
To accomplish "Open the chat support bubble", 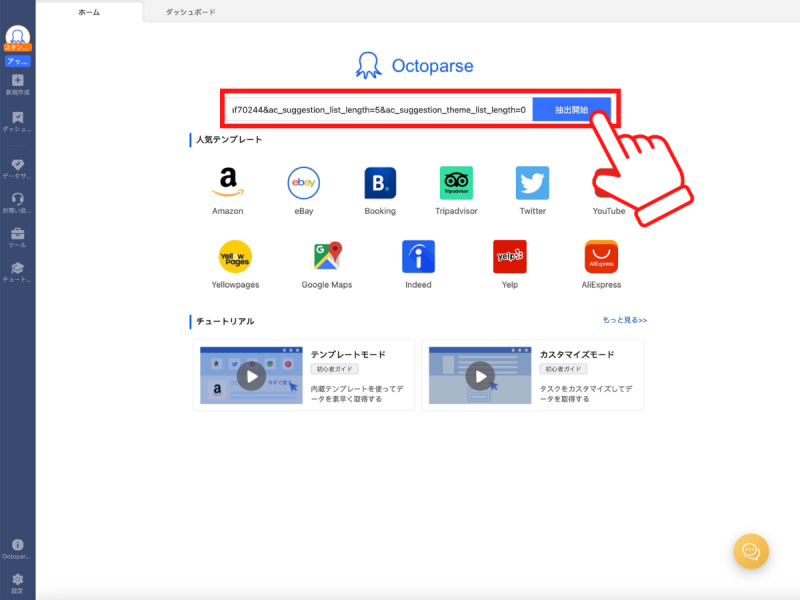I will click(751, 551).
